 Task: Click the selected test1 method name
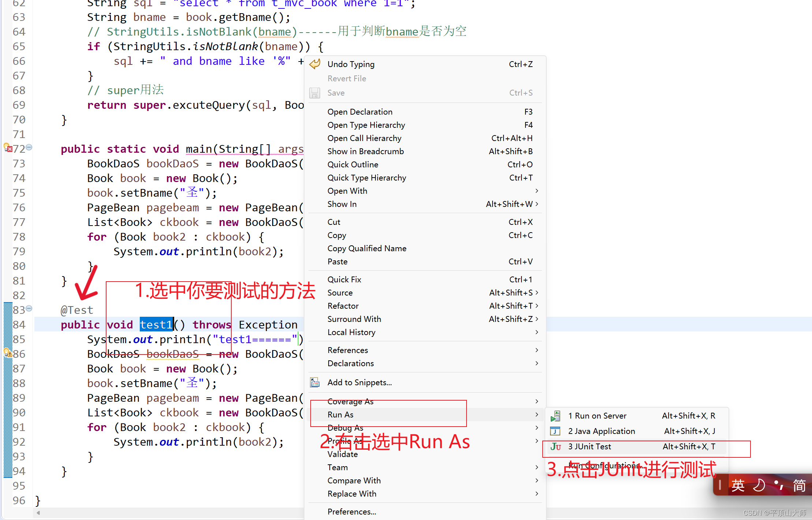tap(156, 324)
